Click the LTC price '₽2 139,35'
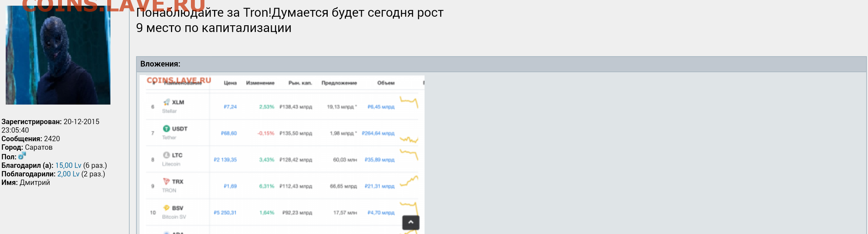 tap(225, 160)
